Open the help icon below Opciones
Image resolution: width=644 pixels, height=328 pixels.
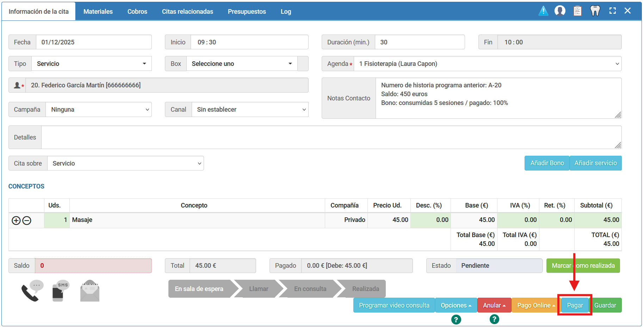456,320
